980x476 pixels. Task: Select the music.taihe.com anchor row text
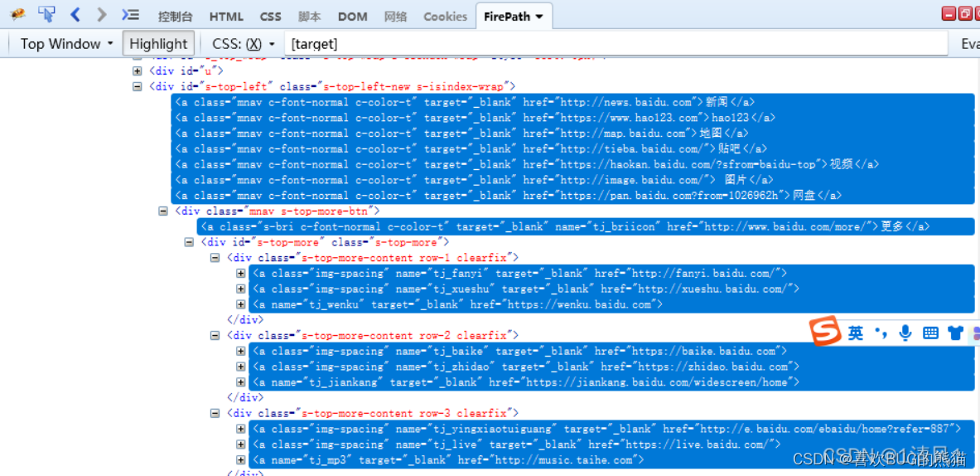tap(448, 459)
